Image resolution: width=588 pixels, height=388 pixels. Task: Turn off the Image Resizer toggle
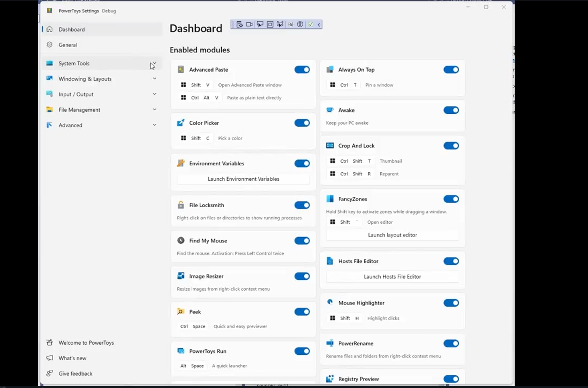(x=302, y=276)
